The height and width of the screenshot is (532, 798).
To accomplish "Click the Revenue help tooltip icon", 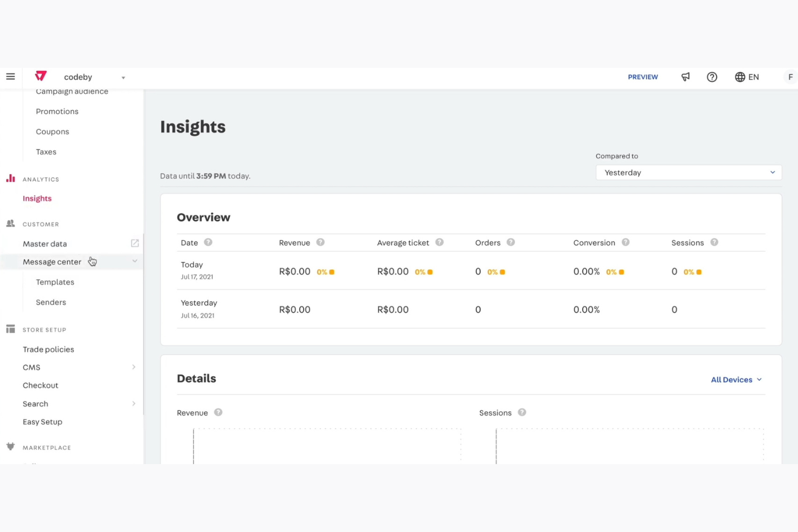I will click(320, 243).
